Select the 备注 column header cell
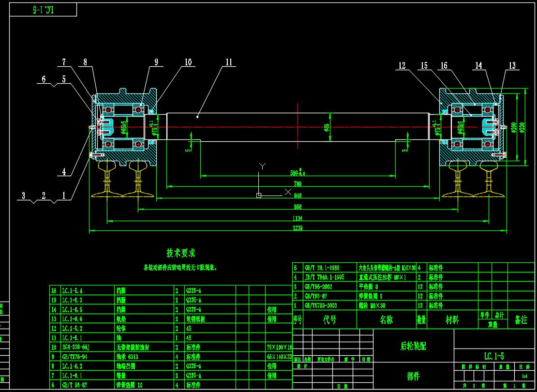Viewport: 537px width, 392px height. pos(521,320)
